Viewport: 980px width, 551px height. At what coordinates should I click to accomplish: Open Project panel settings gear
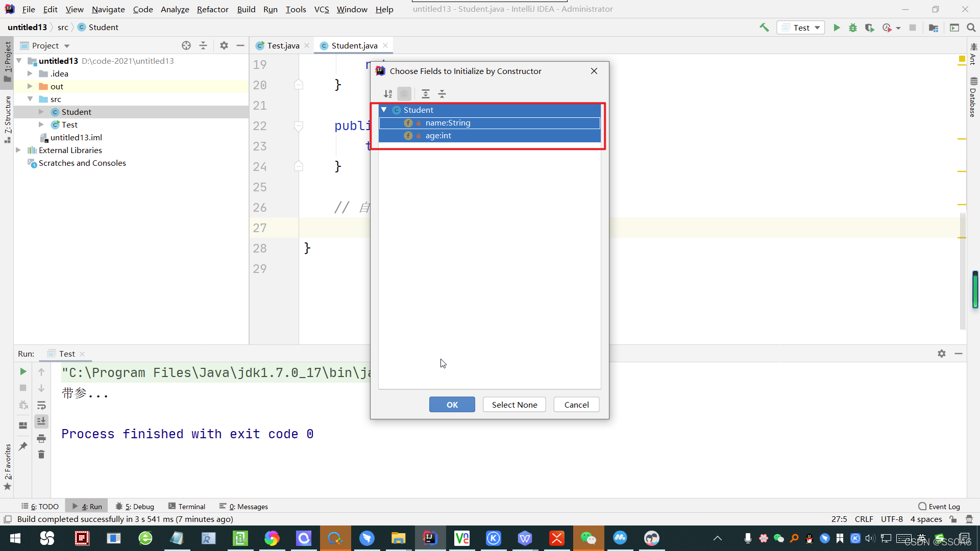click(x=224, y=45)
